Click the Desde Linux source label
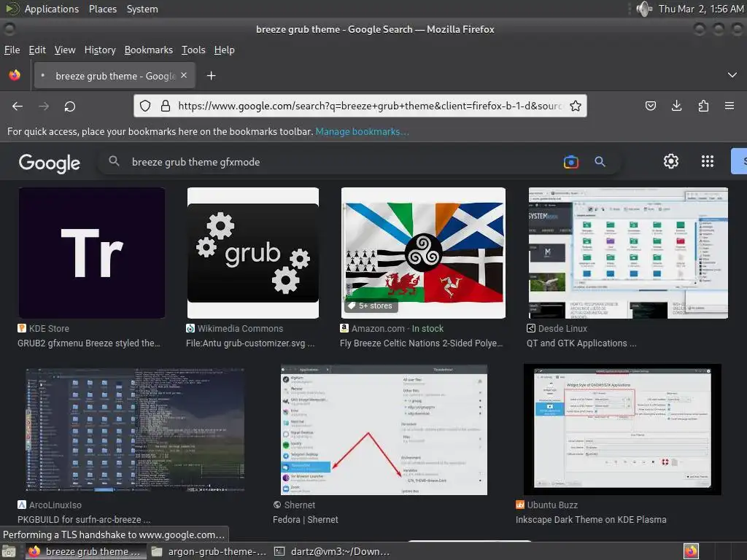The width and height of the screenshot is (747, 560). [x=562, y=329]
